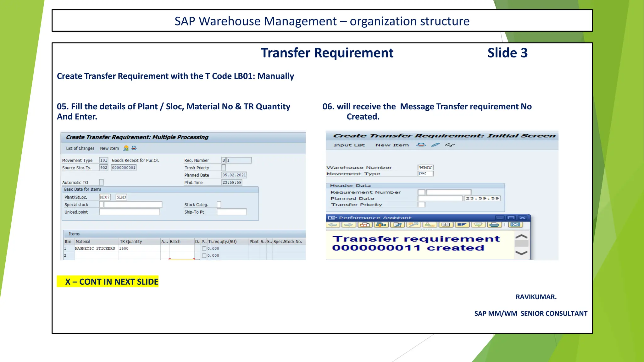
Task: Open application help blocks icon in Performance Assistant
Action: coord(365,225)
